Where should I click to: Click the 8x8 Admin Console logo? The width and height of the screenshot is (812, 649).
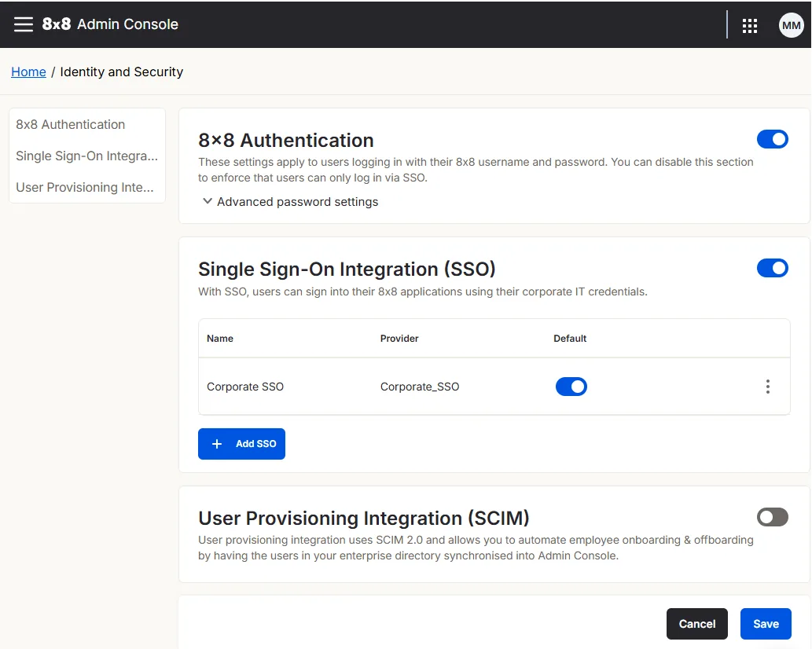[x=110, y=24]
